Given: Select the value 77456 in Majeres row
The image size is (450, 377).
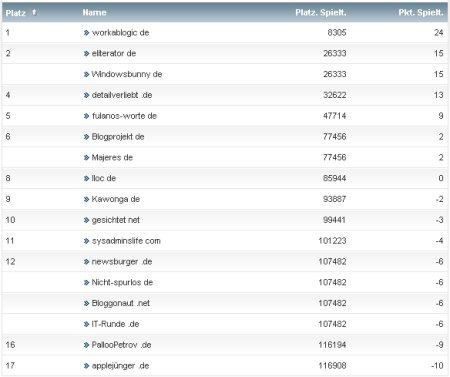Looking at the screenshot, I should click(x=335, y=157).
